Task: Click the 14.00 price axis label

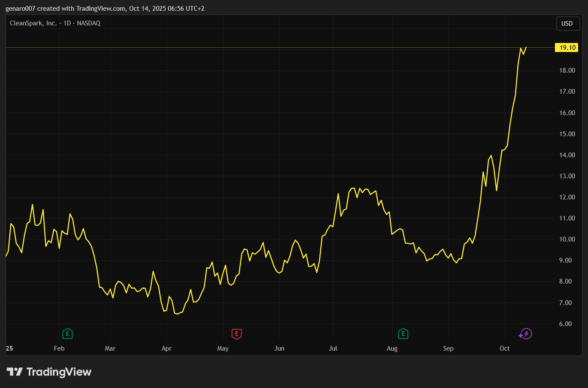Action: [567, 155]
